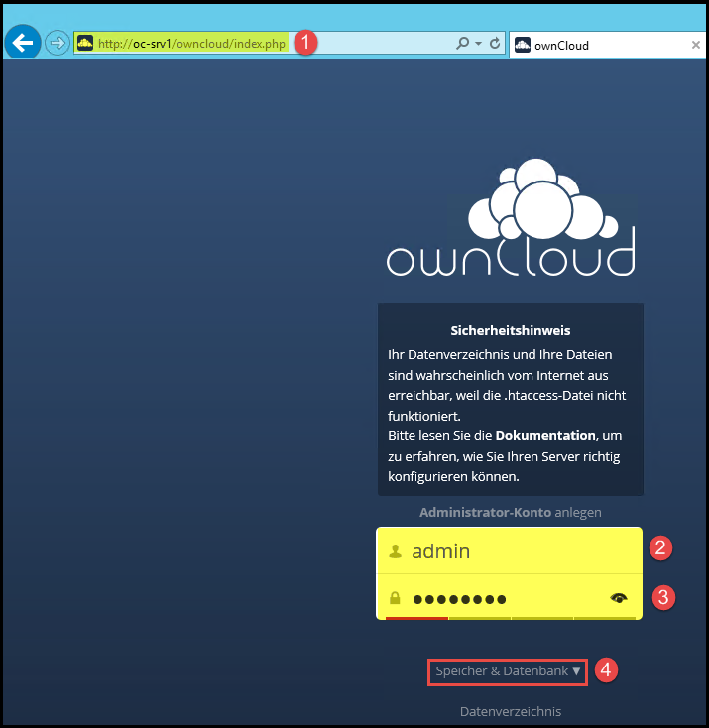Click the padlock icon in password field

pyautogui.click(x=395, y=598)
